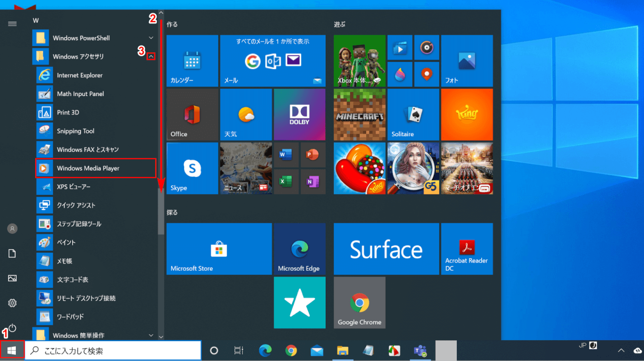Open ステップ記録ツール
The image size is (644, 361).
coord(95,224)
